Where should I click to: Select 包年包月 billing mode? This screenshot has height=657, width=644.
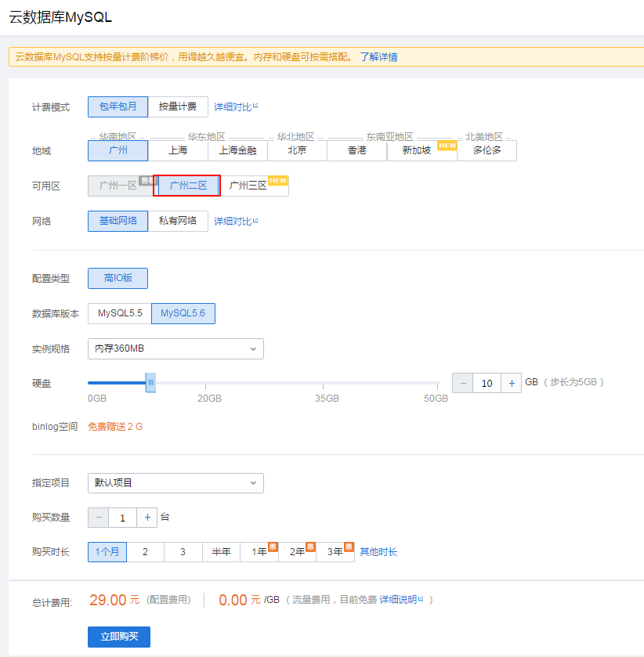118,106
